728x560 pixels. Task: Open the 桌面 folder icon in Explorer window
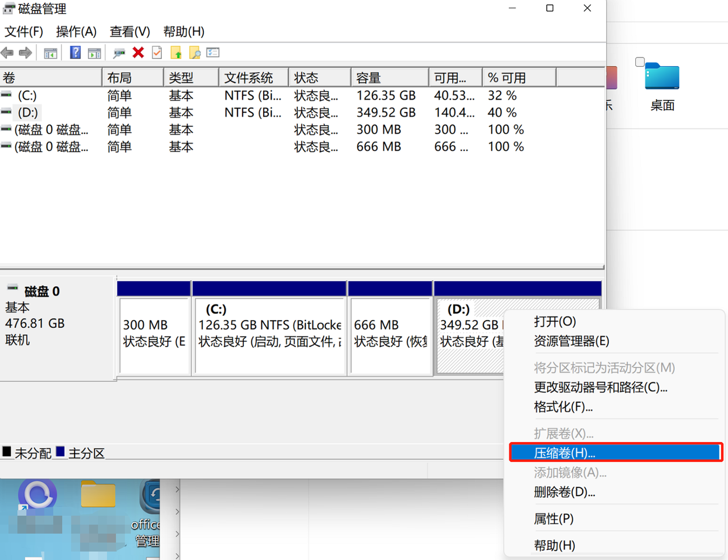(x=662, y=76)
